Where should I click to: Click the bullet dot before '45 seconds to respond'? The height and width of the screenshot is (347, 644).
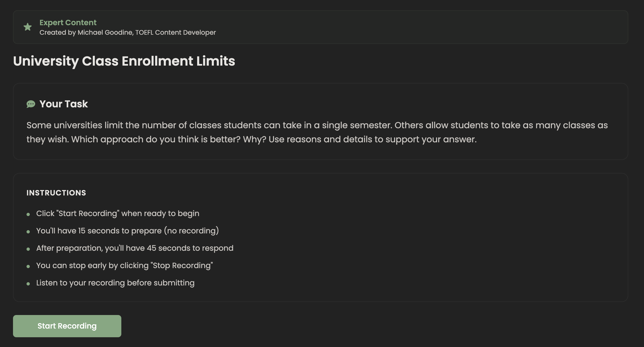pyautogui.click(x=28, y=249)
